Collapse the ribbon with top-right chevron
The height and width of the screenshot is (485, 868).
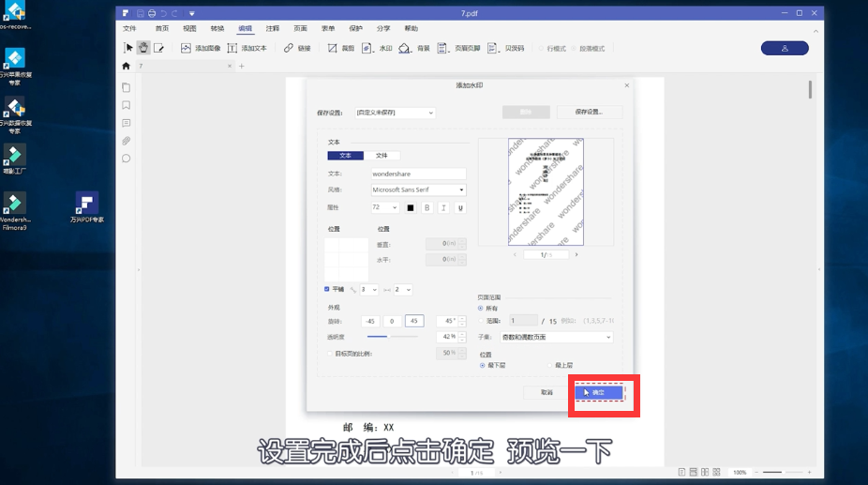click(816, 31)
